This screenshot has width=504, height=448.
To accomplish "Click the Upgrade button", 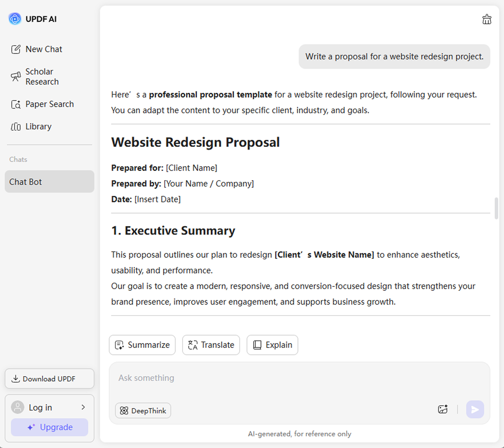I will tap(50, 427).
